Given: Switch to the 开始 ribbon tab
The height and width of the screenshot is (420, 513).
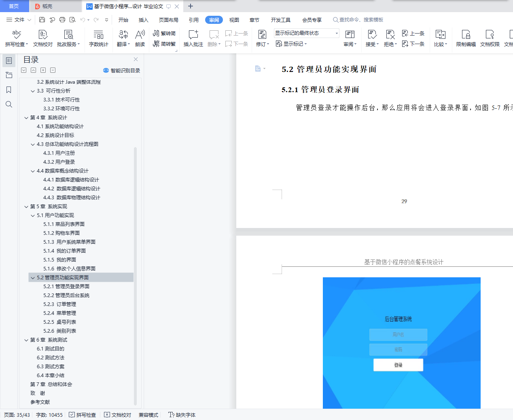Looking at the screenshot, I should pos(123,20).
